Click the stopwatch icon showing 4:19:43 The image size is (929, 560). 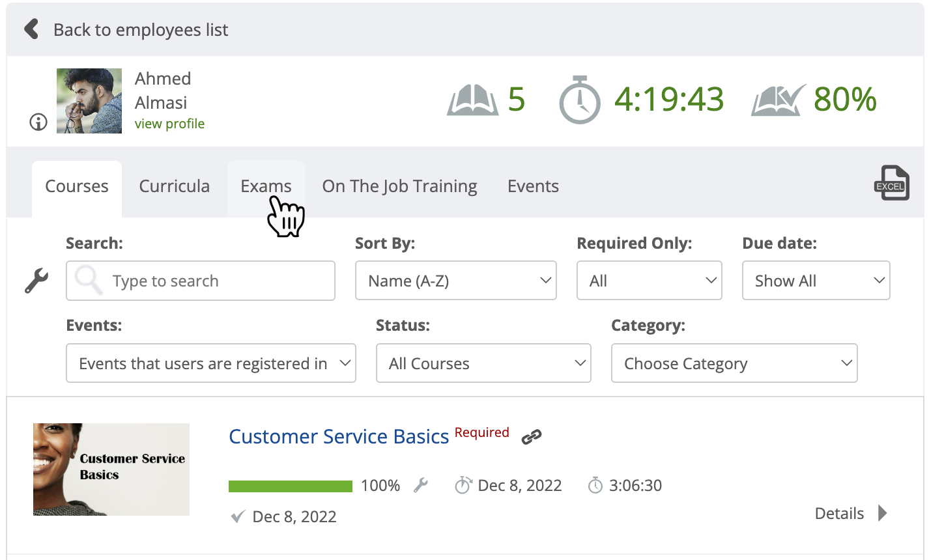click(x=579, y=100)
